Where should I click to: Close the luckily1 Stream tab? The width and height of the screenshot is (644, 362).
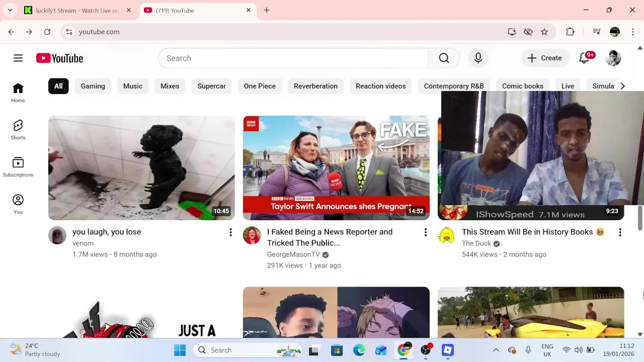point(129,10)
